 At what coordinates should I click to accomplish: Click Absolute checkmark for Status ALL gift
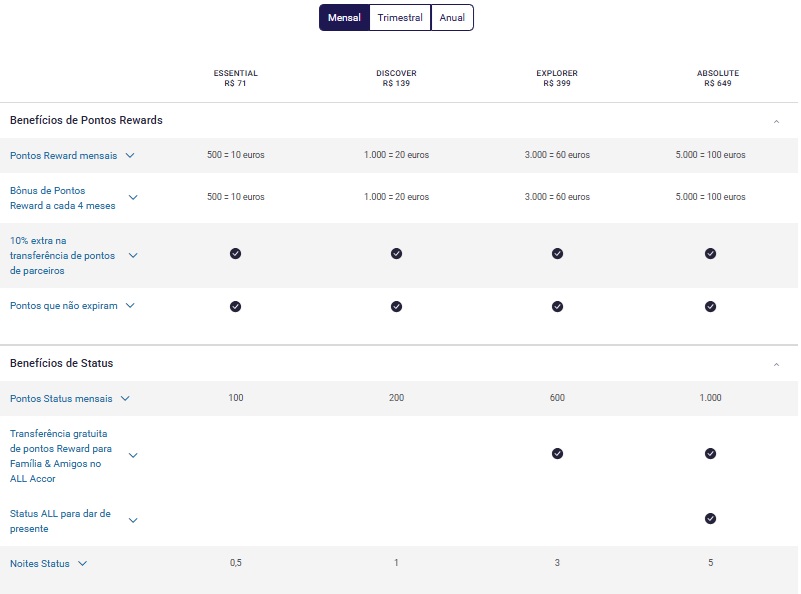(710, 519)
